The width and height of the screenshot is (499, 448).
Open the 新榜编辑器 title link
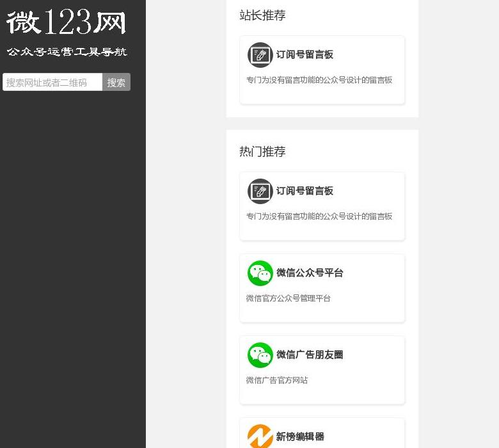300,436
